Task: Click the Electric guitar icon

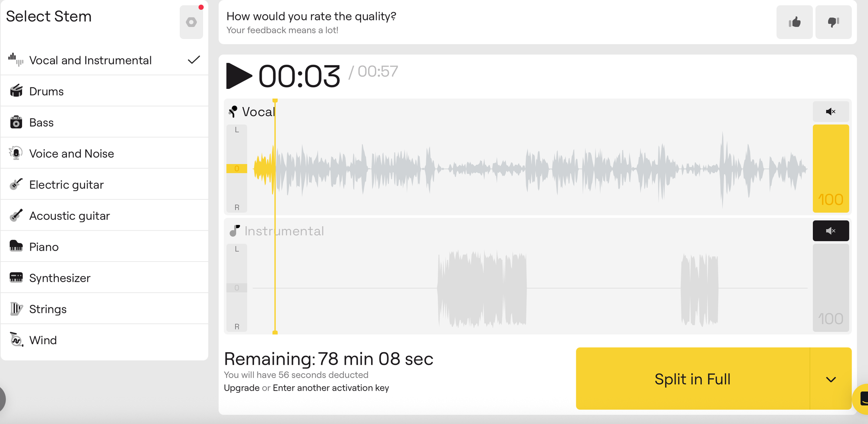Action: point(16,184)
